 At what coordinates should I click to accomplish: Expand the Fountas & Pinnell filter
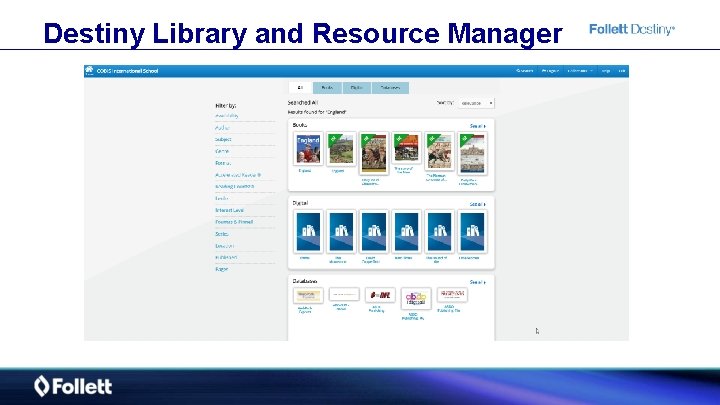[234, 222]
